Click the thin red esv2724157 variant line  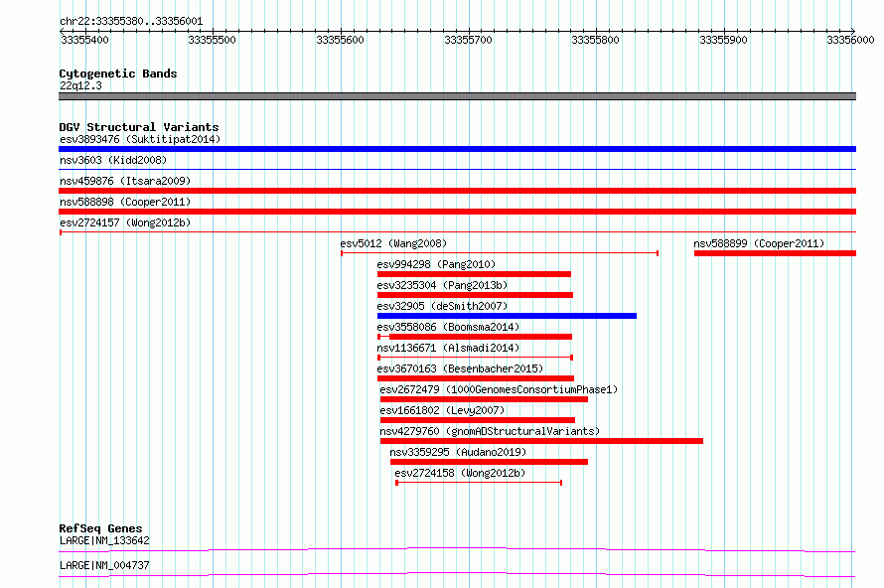pos(457,231)
